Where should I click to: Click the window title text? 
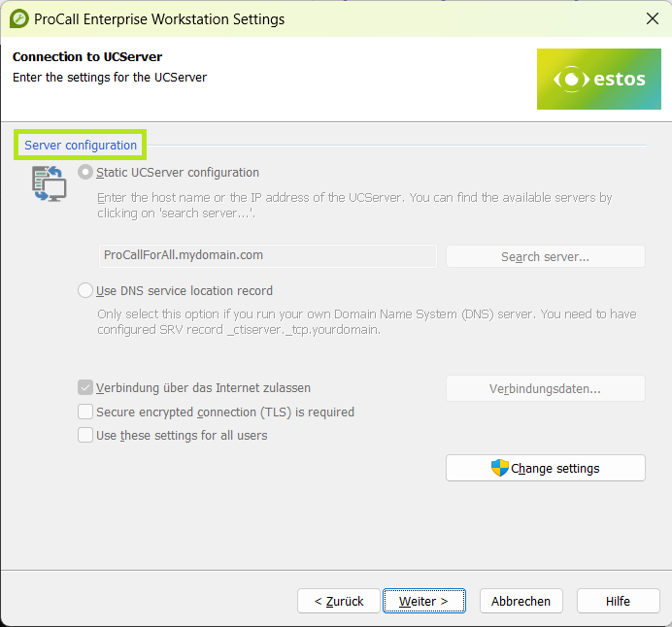tap(159, 18)
